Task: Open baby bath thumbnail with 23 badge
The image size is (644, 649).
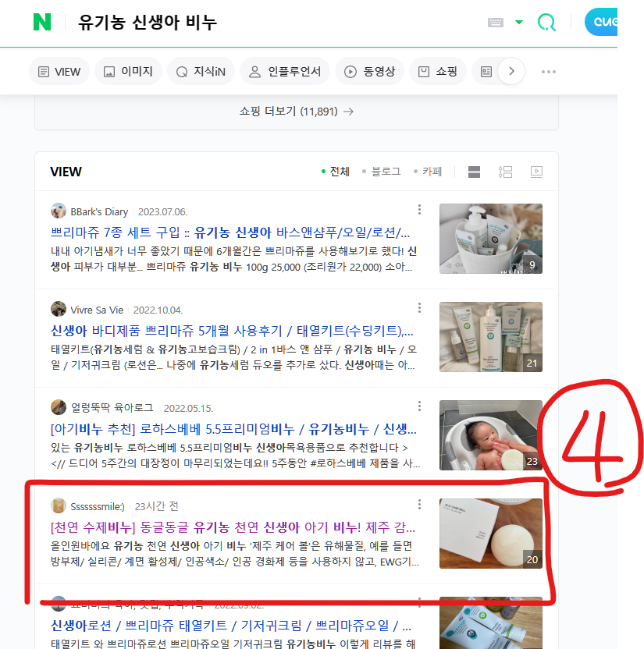Action: tap(491, 435)
